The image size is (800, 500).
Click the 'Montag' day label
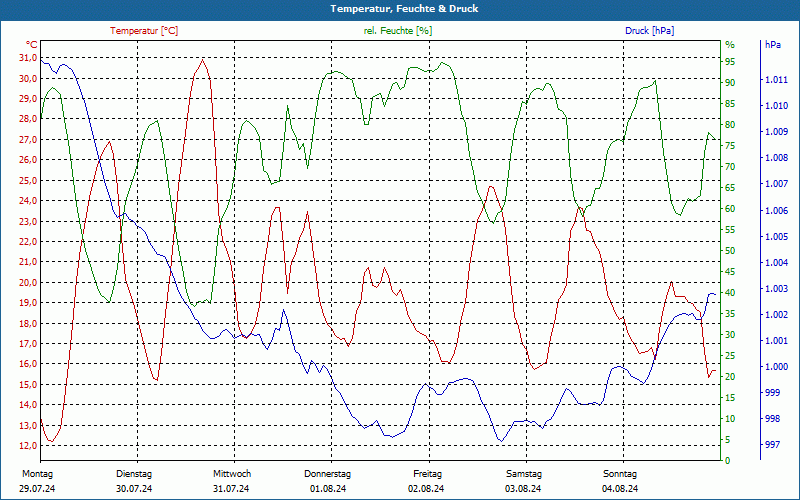click(37, 474)
